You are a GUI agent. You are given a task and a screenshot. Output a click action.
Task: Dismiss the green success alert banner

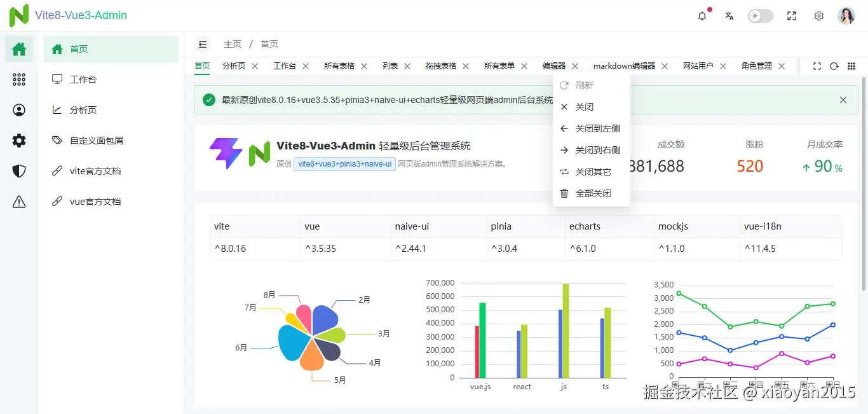tap(843, 100)
